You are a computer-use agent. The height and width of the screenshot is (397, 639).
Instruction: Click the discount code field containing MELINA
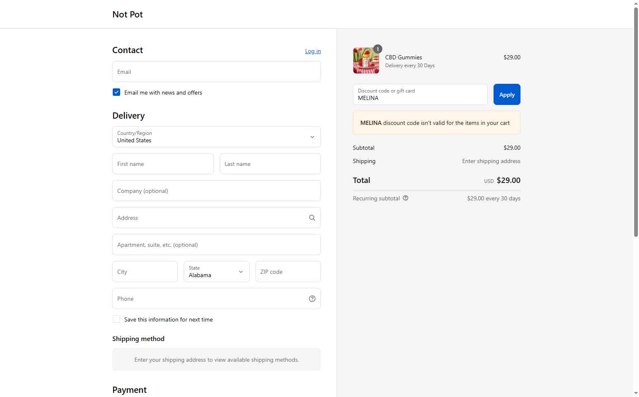420,95
